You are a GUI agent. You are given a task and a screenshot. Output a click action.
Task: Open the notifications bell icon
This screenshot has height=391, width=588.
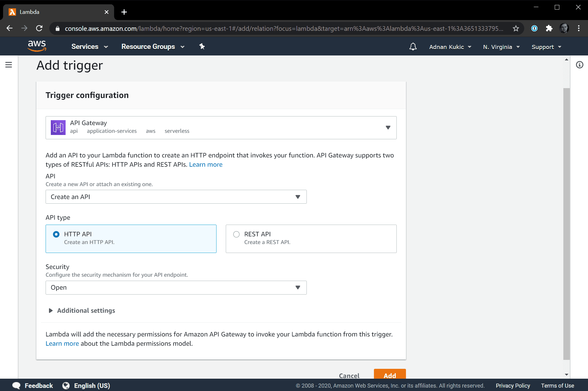pyautogui.click(x=413, y=47)
